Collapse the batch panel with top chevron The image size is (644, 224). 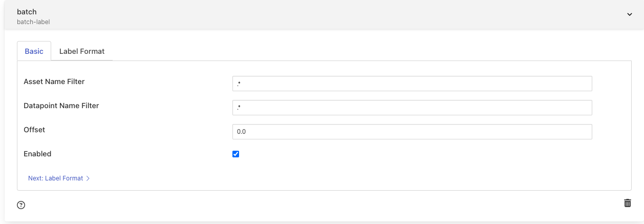[x=630, y=14]
